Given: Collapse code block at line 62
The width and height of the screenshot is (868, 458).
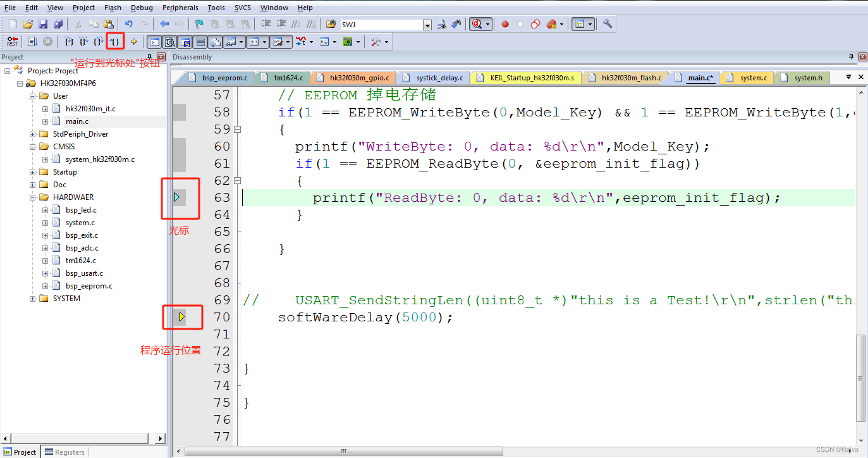Looking at the screenshot, I should pyautogui.click(x=238, y=180).
